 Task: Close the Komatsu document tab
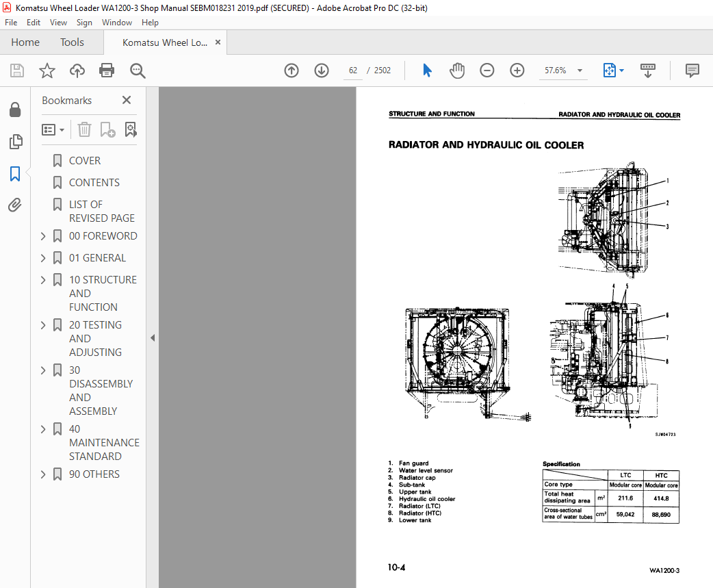pos(218,42)
